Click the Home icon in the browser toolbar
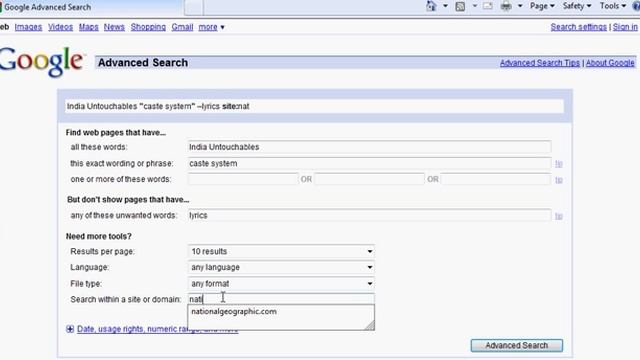640x360 pixels. tap(431, 6)
